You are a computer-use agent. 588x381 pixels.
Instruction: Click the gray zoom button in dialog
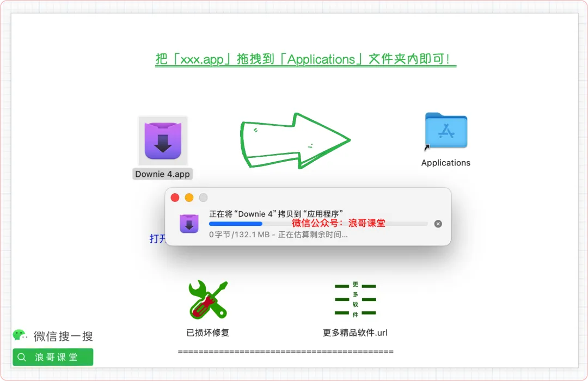point(203,198)
